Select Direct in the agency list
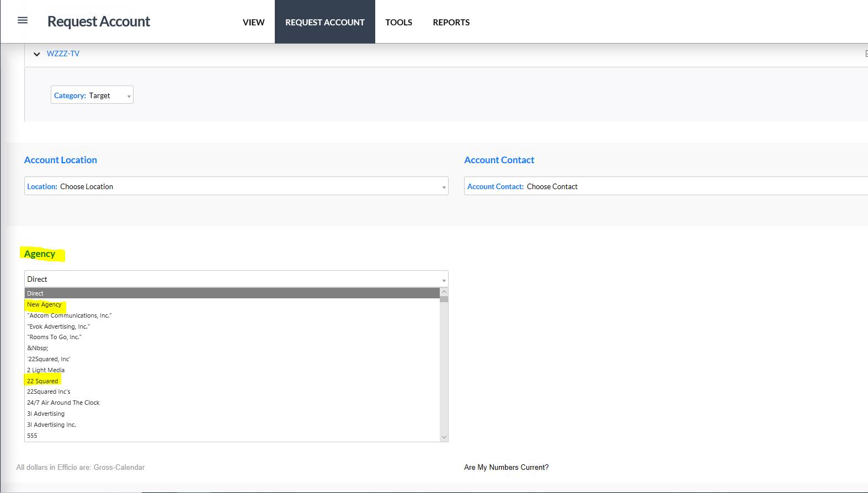Viewport: 868px width, 493px height. tap(232, 293)
